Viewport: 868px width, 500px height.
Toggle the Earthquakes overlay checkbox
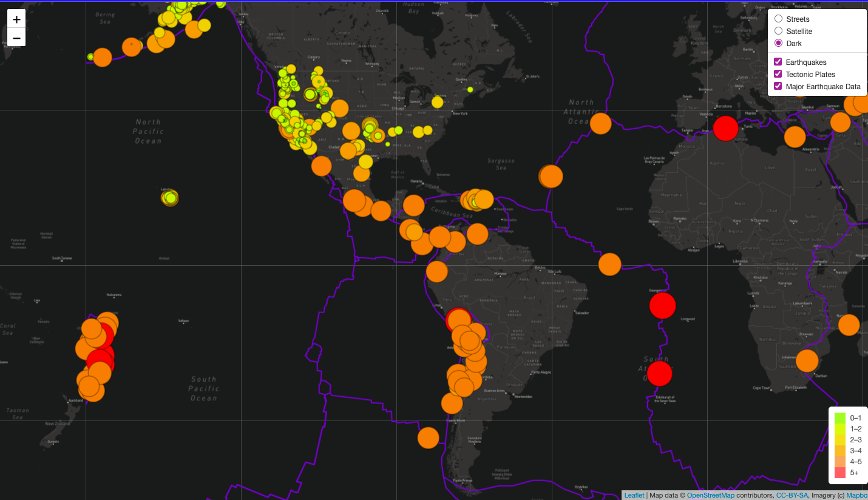tap(778, 62)
